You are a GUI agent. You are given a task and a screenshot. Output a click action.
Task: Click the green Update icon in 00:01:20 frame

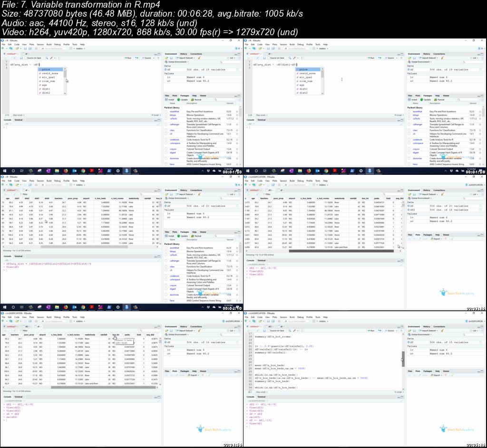pos(179,100)
